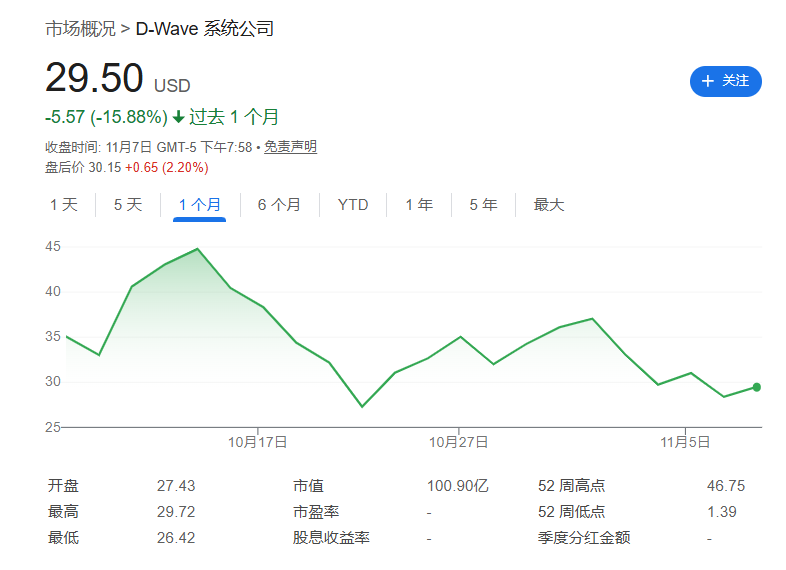Select the 5 年 range tab
The width and height of the screenshot is (786, 570).
tap(483, 205)
